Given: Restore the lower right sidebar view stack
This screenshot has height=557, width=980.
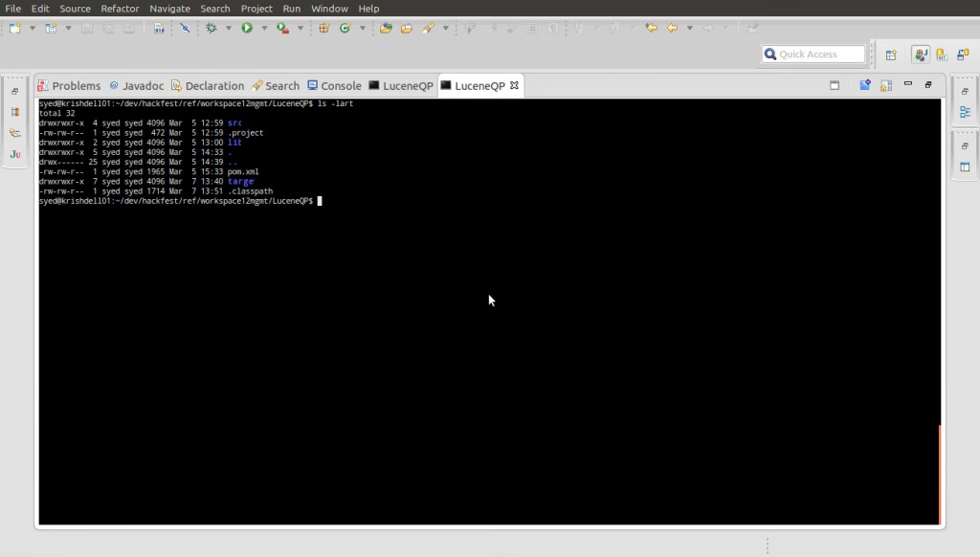Looking at the screenshot, I should pyautogui.click(x=965, y=145).
